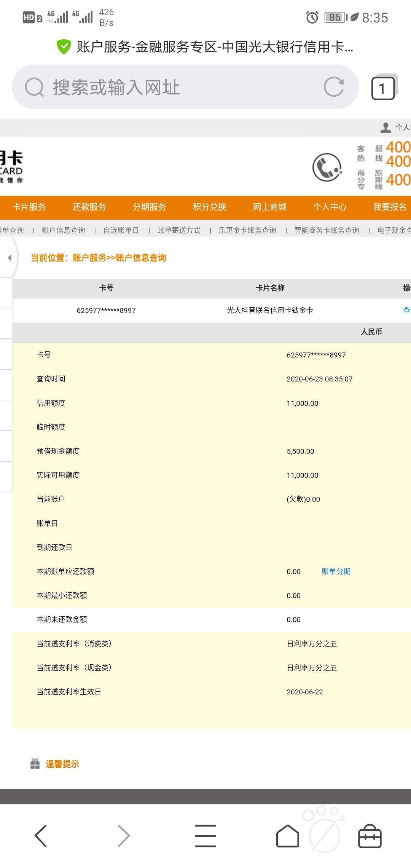Tap card number 625977******8997 in table row
The width and height of the screenshot is (411, 868).
(106, 310)
